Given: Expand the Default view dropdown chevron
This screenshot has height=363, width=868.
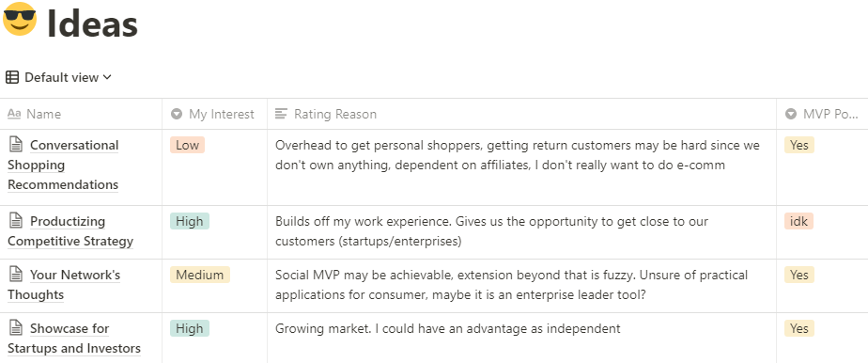Looking at the screenshot, I should [107, 78].
